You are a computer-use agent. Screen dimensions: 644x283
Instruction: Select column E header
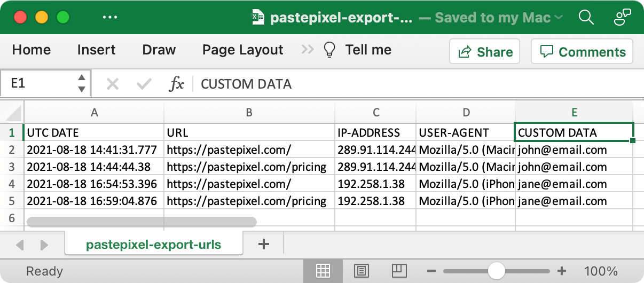tap(574, 113)
